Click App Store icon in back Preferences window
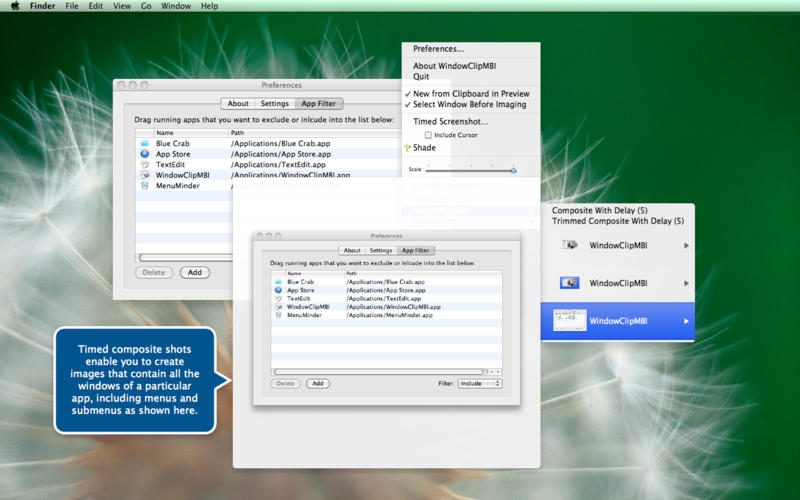 pyautogui.click(x=145, y=154)
